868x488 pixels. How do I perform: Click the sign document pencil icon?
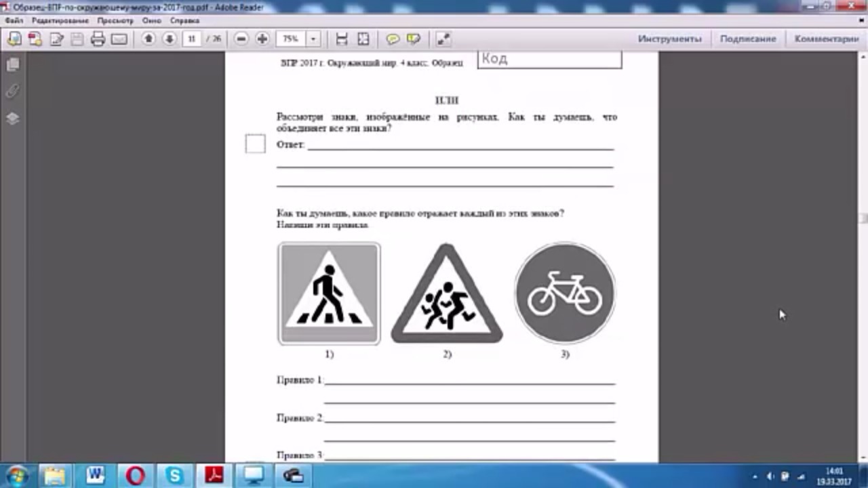click(56, 39)
